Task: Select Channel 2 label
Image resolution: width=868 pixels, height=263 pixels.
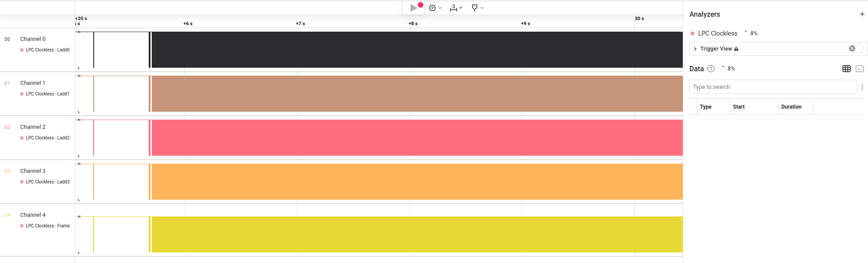Action: [x=33, y=127]
